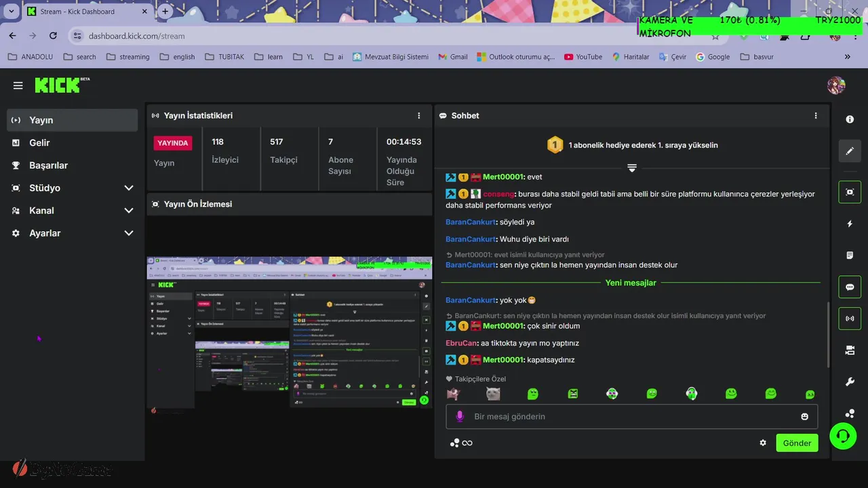Click the chat panel scrollbar
Image resolution: width=868 pixels, height=488 pixels.
tap(828, 335)
